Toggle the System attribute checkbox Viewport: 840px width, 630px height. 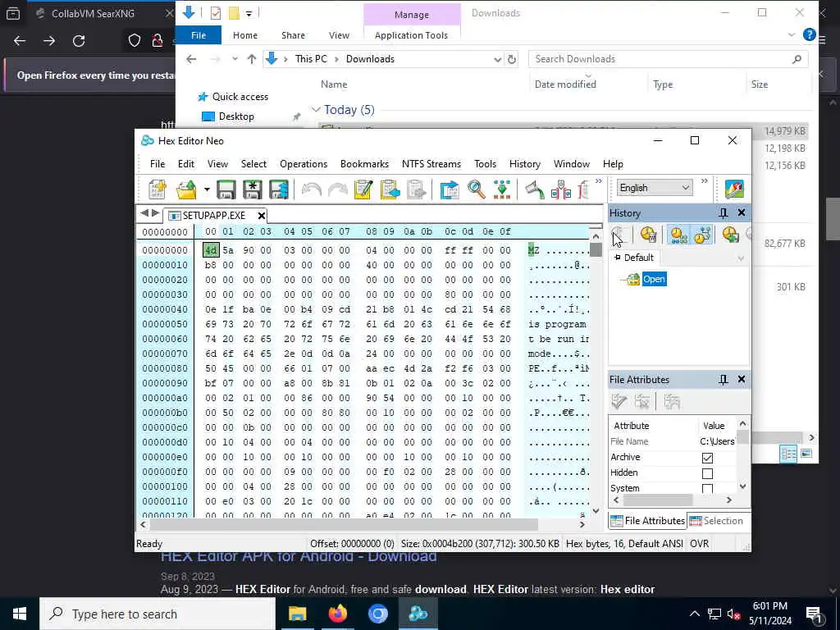click(707, 489)
